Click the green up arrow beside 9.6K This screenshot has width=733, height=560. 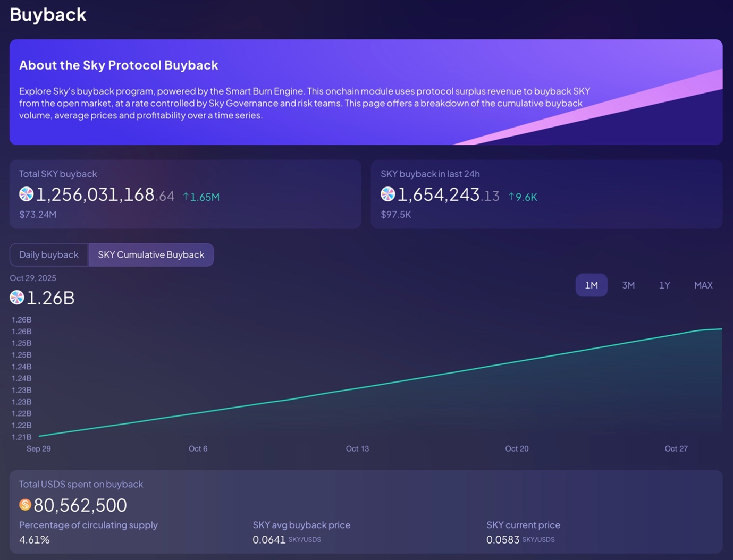point(511,197)
